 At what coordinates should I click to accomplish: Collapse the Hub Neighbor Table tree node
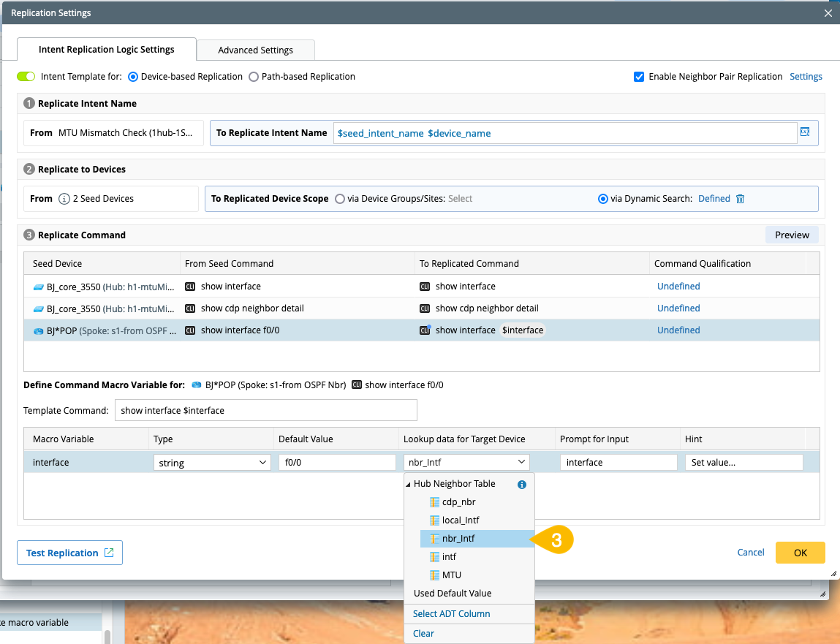coord(408,485)
